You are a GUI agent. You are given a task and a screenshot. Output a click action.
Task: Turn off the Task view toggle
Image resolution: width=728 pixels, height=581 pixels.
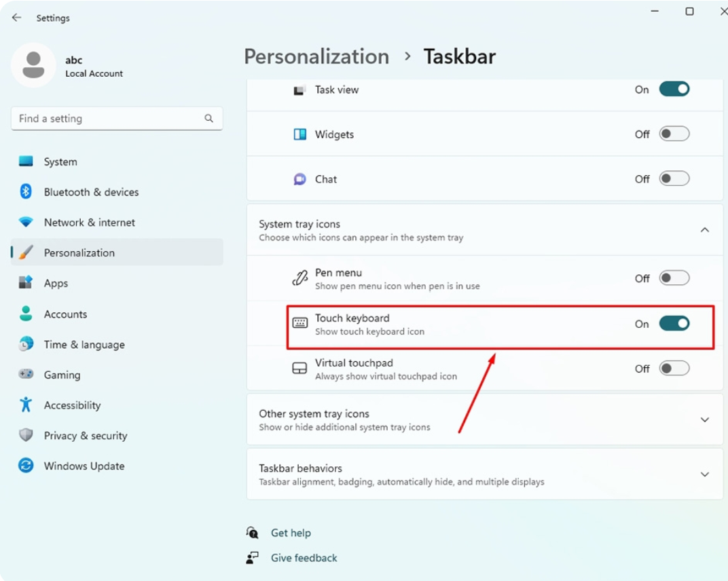coord(674,89)
